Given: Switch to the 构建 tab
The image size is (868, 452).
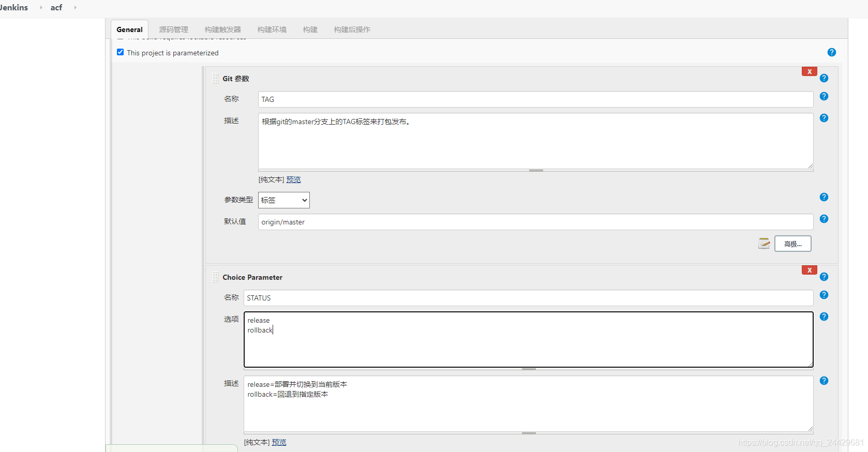Looking at the screenshot, I should point(310,29).
